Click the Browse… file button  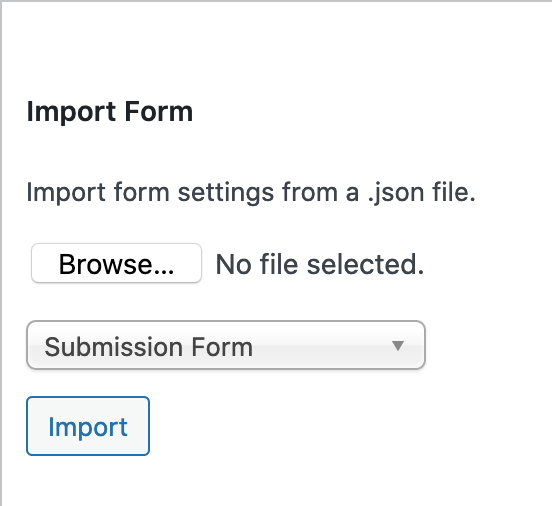pyautogui.click(x=117, y=263)
